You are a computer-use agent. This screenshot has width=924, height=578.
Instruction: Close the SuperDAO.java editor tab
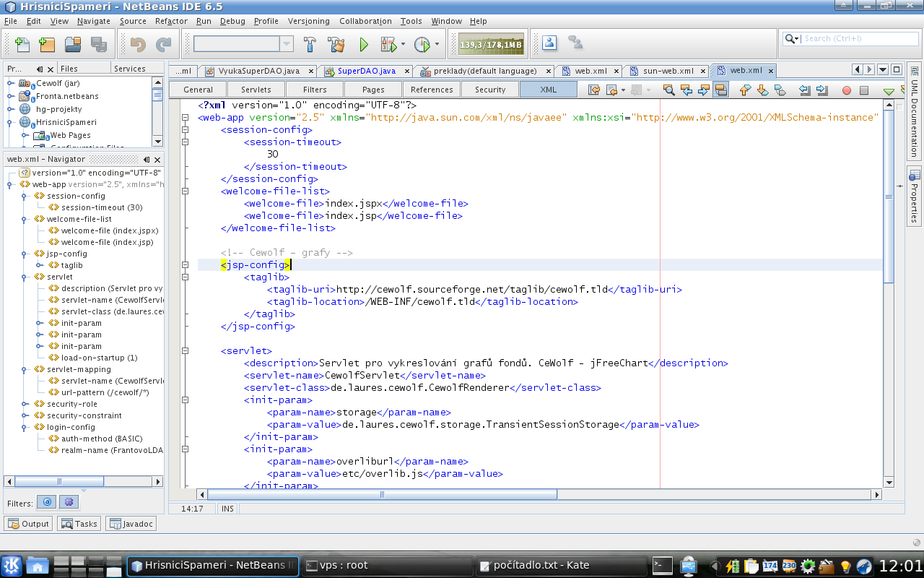click(x=408, y=71)
